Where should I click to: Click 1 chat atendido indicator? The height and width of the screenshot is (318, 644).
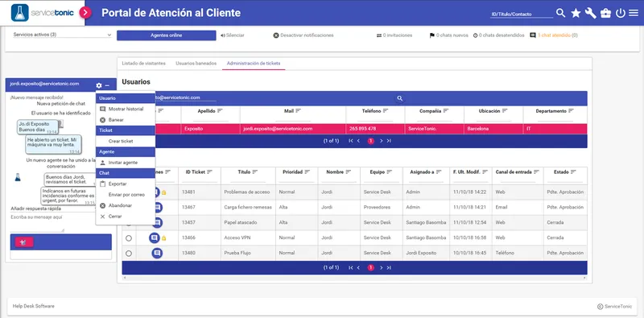554,35
